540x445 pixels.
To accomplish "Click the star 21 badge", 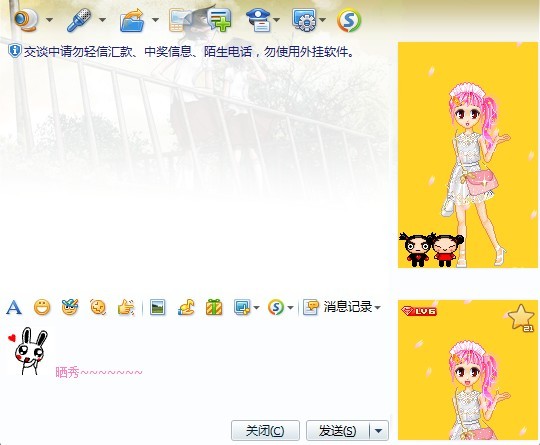I will point(521,318).
